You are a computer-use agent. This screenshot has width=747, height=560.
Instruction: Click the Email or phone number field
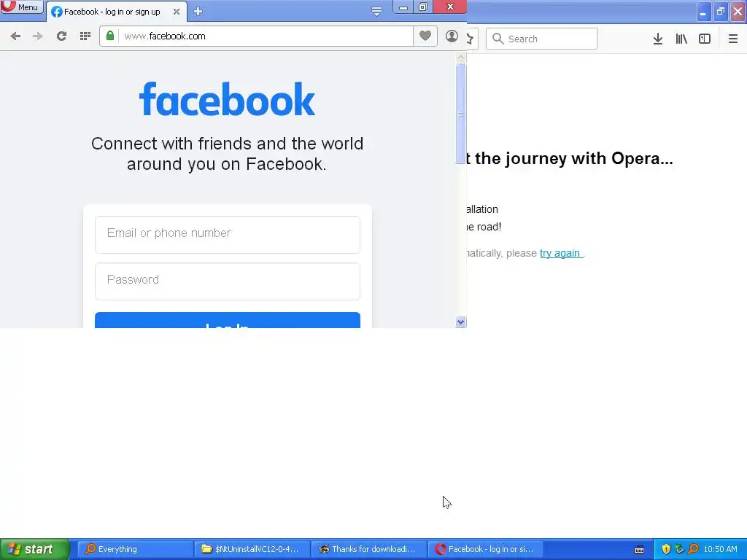pos(228,235)
